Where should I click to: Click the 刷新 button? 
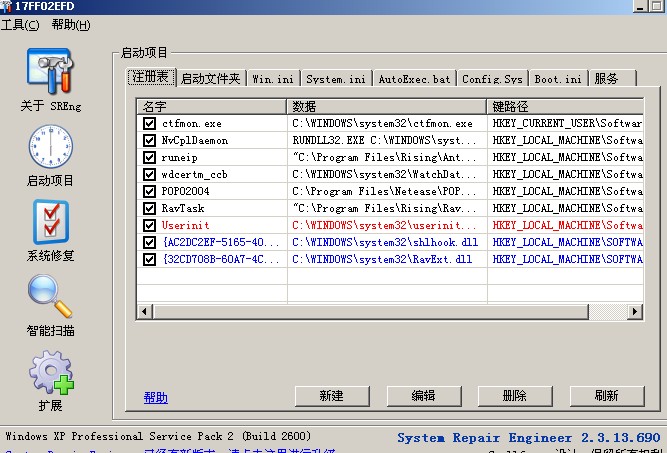point(607,396)
